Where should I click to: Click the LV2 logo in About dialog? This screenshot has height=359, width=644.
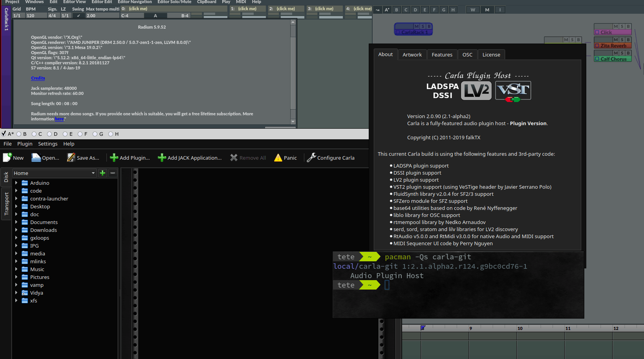point(476,91)
